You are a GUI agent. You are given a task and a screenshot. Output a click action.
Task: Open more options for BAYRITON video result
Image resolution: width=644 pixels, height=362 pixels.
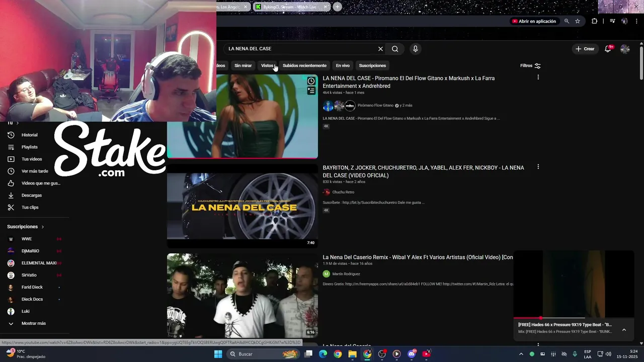pyautogui.click(x=538, y=167)
